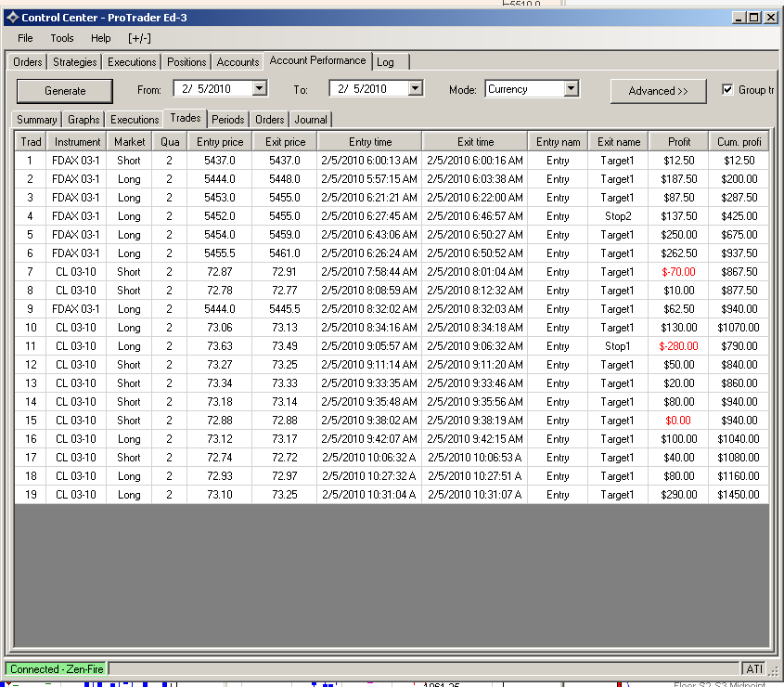Viewport: 784px width, 687px height.
Task: Sort by Exit name column header
Action: [619, 142]
